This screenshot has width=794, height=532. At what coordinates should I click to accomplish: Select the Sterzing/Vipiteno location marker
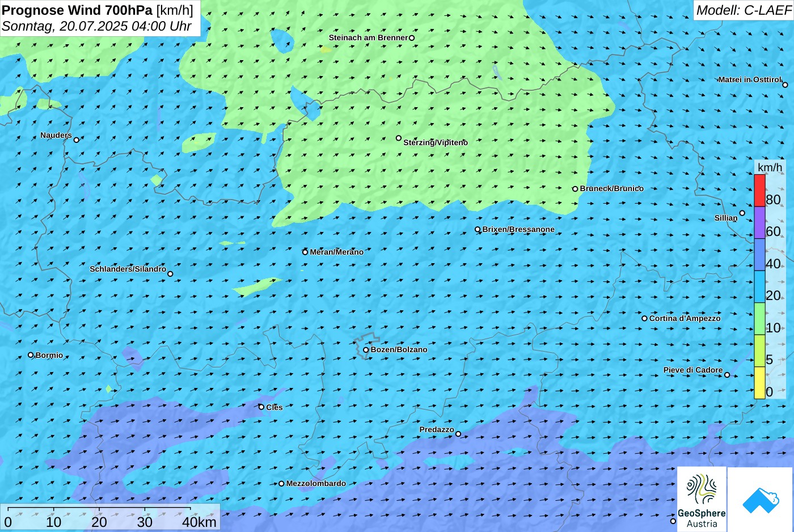point(399,138)
